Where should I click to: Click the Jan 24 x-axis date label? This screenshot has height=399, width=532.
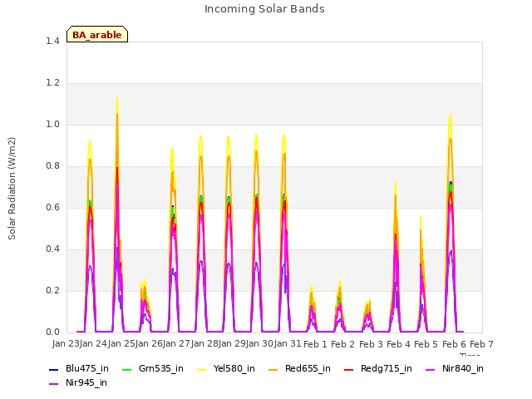point(93,343)
